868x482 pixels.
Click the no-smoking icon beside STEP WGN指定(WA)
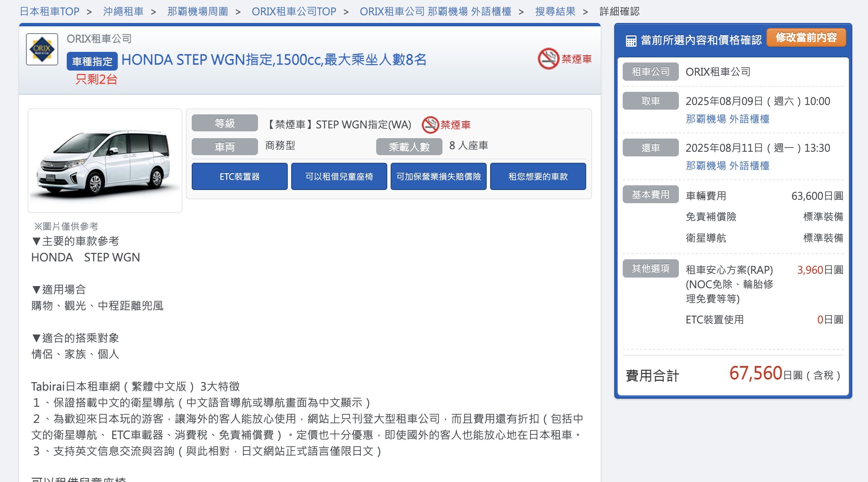[430, 125]
